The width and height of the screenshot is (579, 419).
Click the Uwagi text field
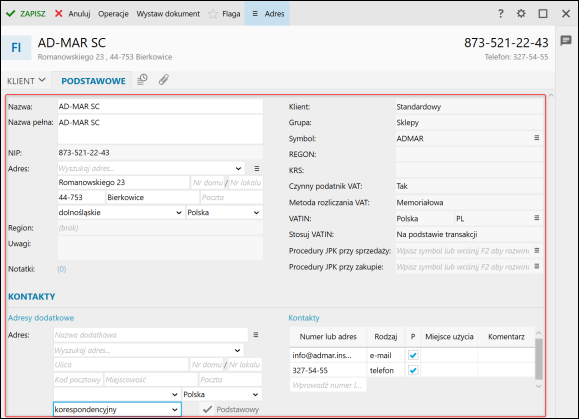click(160, 248)
